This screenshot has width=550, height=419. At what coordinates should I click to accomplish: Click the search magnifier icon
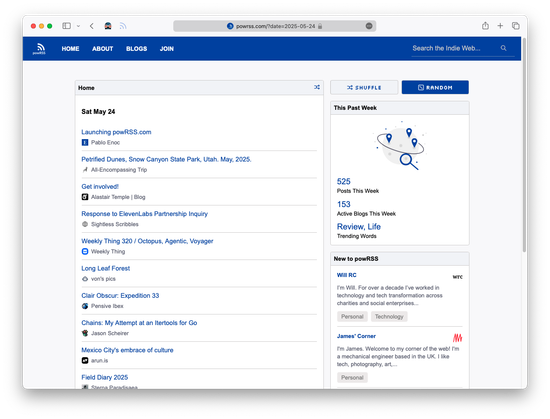(503, 48)
